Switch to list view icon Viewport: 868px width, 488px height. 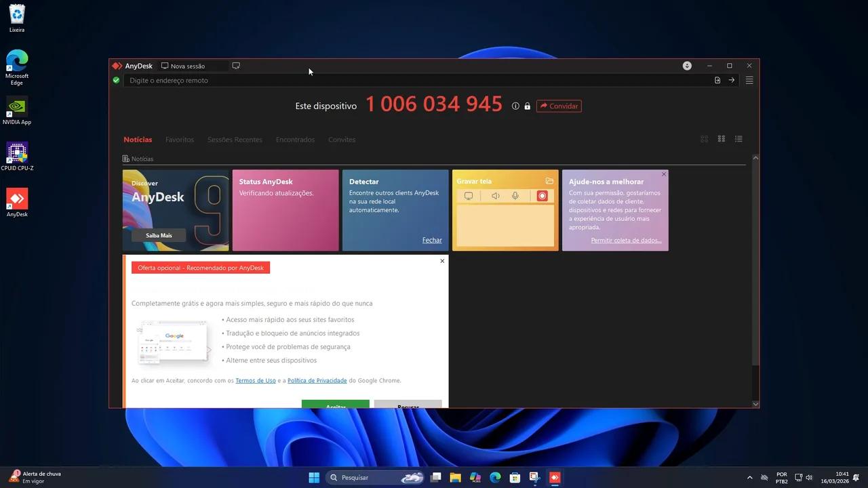click(738, 139)
